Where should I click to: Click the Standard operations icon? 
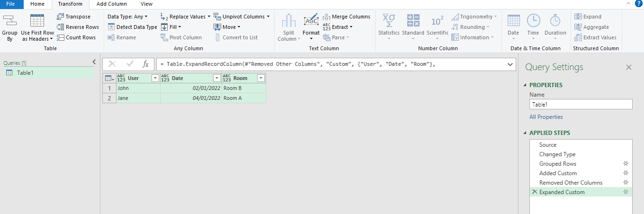pos(413,21)
